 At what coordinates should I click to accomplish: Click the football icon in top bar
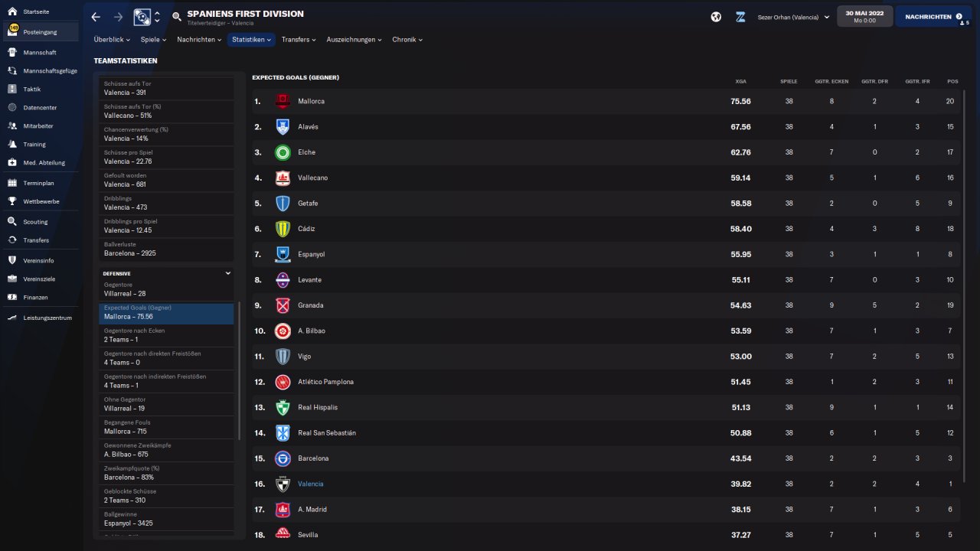tap(716, 17)
